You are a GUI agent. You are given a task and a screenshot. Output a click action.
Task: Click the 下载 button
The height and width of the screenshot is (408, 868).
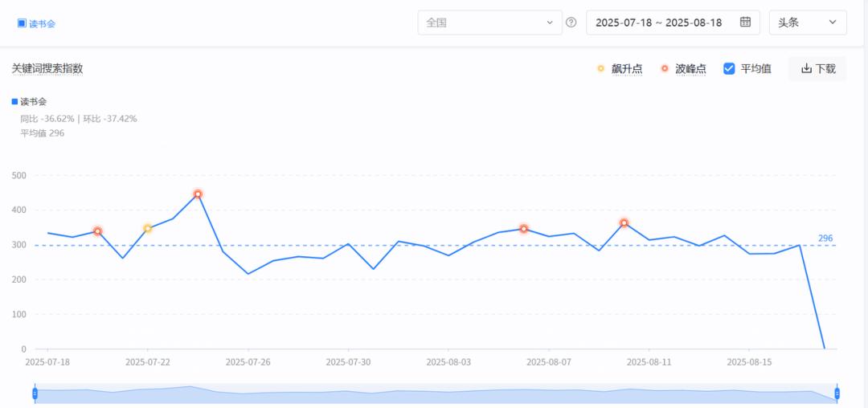pyautogui.click(x=817, y=68)
